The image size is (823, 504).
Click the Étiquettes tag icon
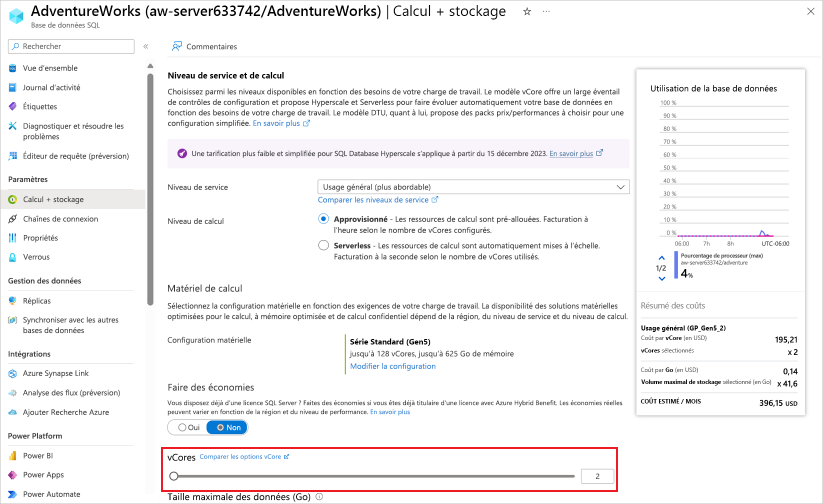point(13,106)
